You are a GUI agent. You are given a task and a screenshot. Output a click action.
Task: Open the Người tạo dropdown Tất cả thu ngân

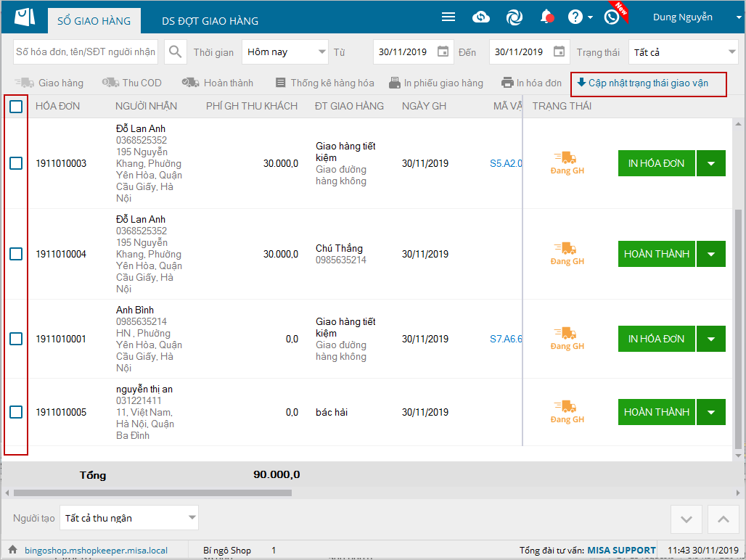click(x=129, y=518)
